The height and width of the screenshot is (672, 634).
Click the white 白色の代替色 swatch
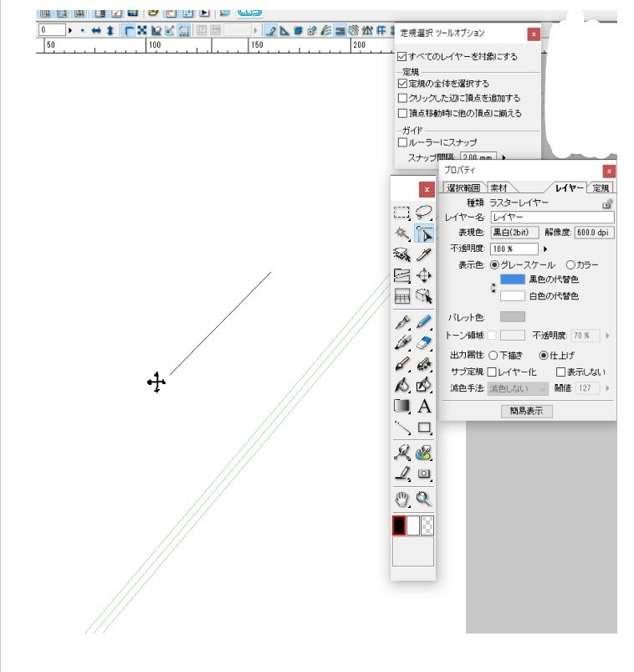[x=513, y=295]
